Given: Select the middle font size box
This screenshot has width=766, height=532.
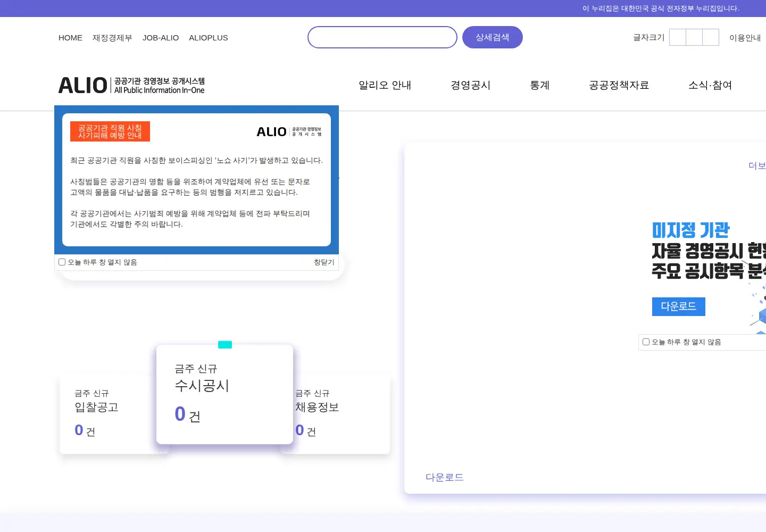Looking at the screenshot, I should 694,37.
